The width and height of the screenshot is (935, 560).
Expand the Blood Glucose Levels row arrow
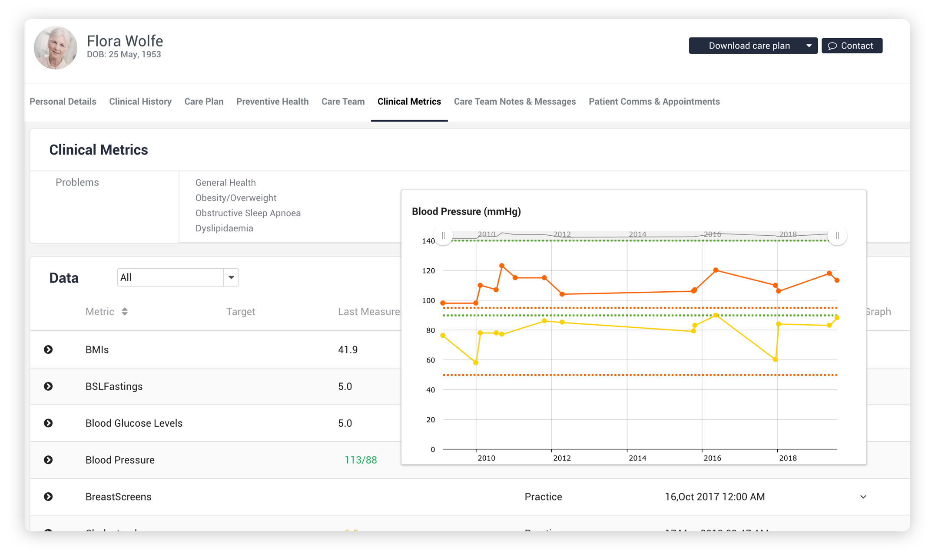[x=48, y=423]
